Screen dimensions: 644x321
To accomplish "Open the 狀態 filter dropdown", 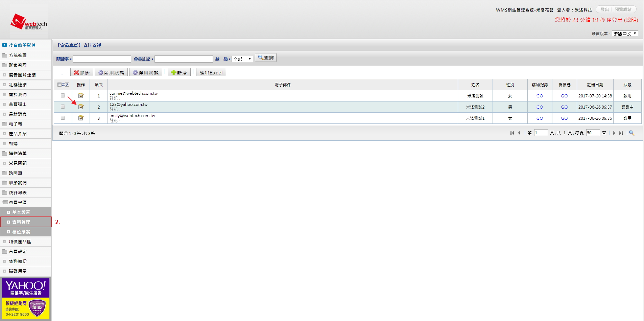I will coord(242,59).
